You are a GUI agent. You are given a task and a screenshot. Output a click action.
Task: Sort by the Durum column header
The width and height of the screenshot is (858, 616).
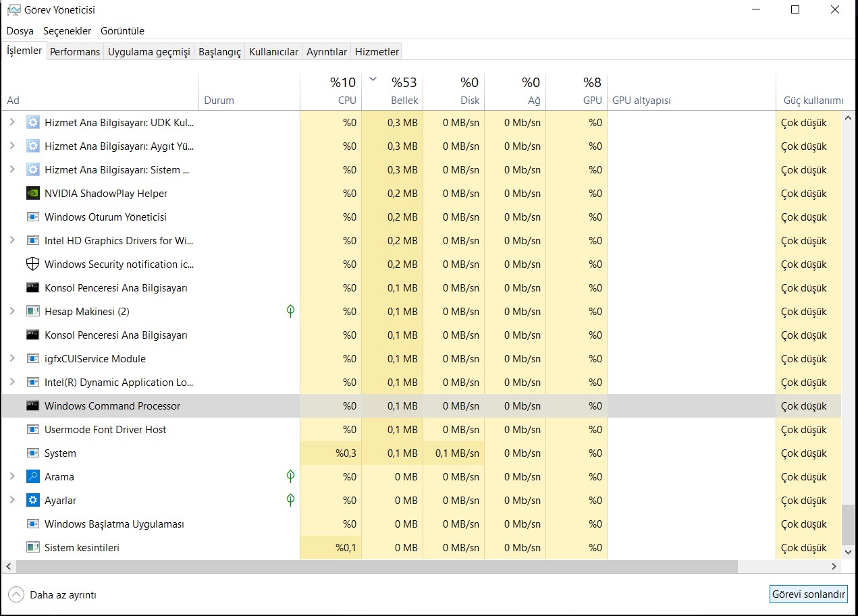(x=250, y=92)
